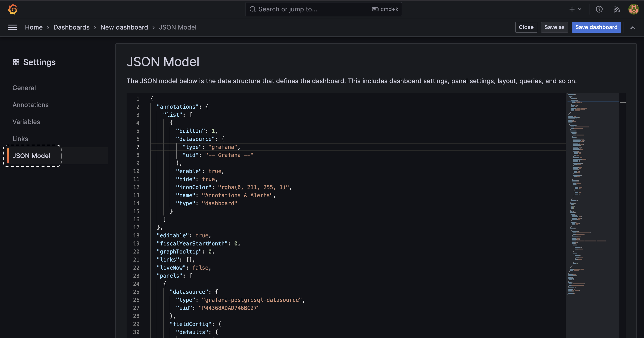
Task: Click the "hide": true line
Action: 197,179
